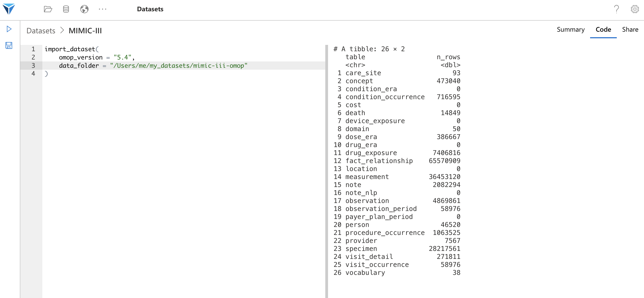644x298 pixels.
Task: Run code with the play icon
Action: (9, 29)
